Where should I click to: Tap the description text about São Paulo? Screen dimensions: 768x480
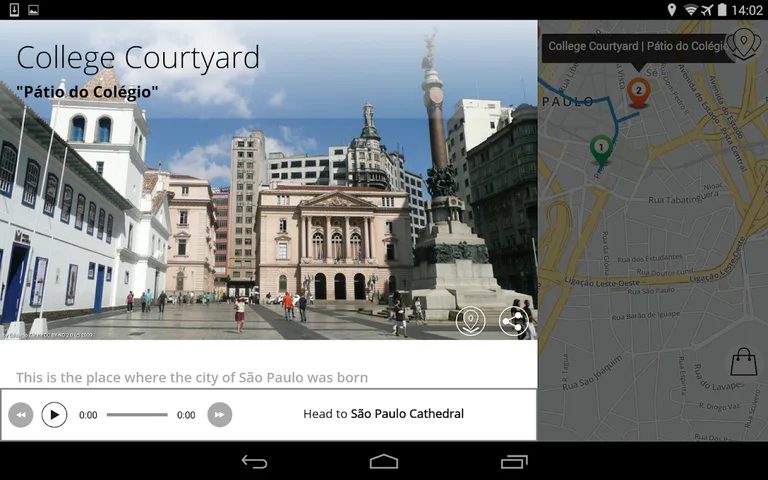tap(192, 378)
